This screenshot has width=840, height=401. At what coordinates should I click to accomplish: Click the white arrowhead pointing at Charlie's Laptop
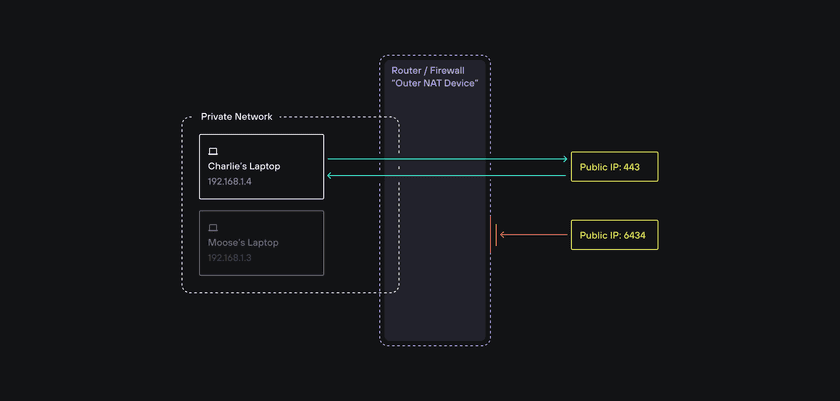pos(331,175)
